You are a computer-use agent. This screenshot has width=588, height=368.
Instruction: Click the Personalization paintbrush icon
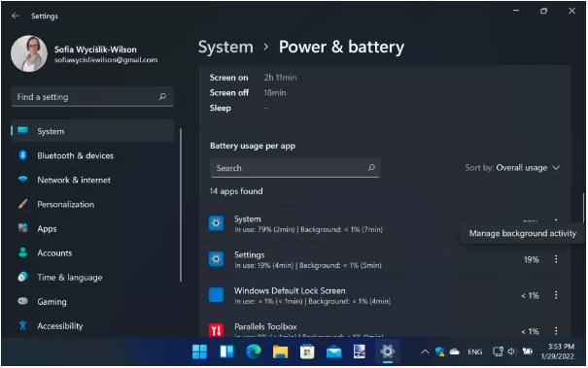tap(23, 204)
